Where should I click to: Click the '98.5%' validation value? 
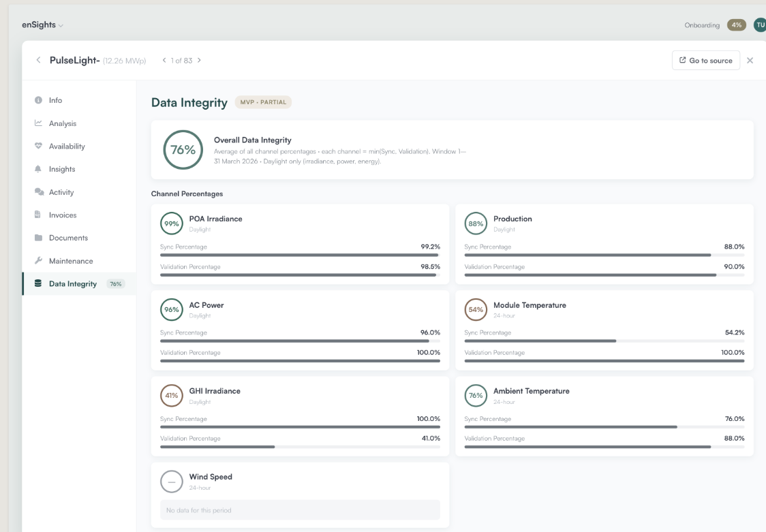tap(431, 266)
